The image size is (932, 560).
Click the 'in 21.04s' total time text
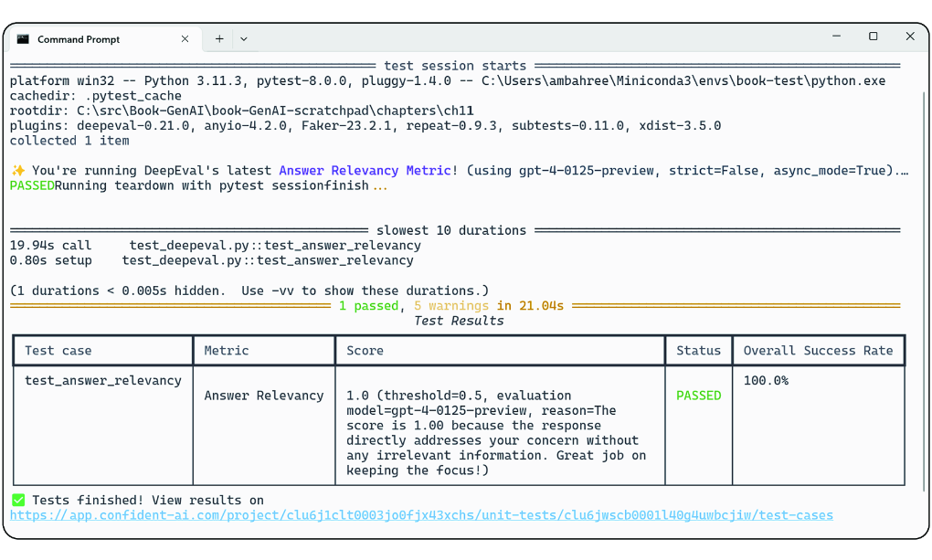tap(530, 305)
